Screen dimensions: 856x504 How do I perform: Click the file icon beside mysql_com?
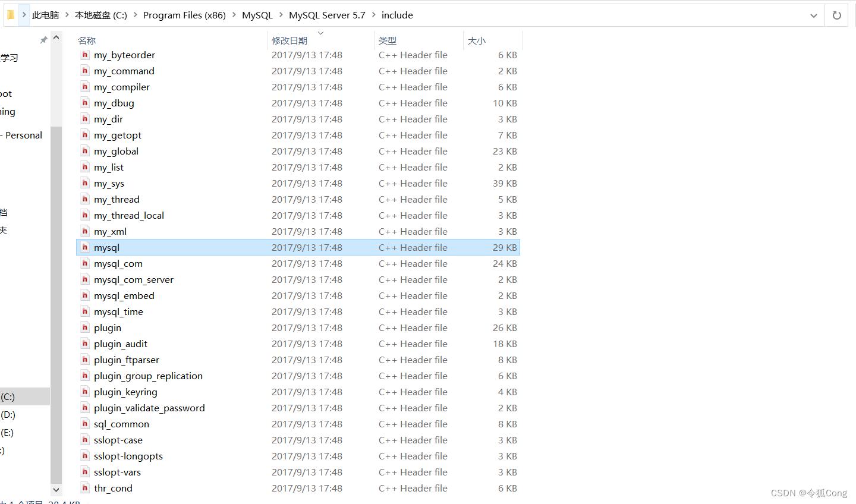(85, 263)
